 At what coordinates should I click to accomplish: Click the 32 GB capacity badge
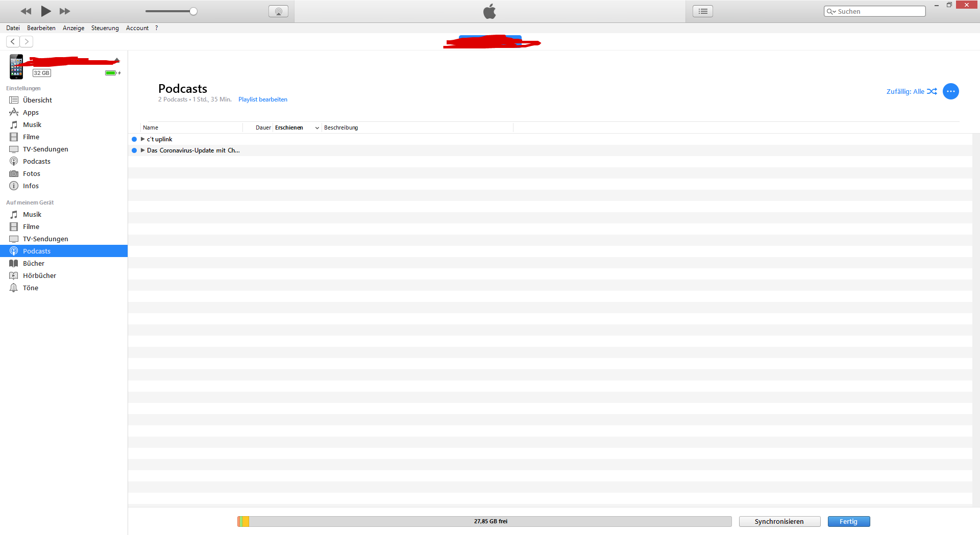click(x=42, y=73)
